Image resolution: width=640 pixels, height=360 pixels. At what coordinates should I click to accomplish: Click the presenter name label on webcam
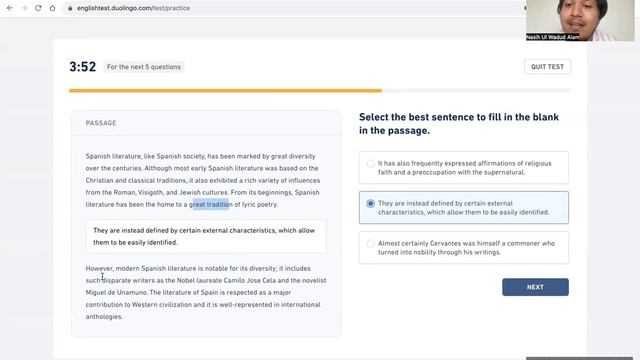553,37
